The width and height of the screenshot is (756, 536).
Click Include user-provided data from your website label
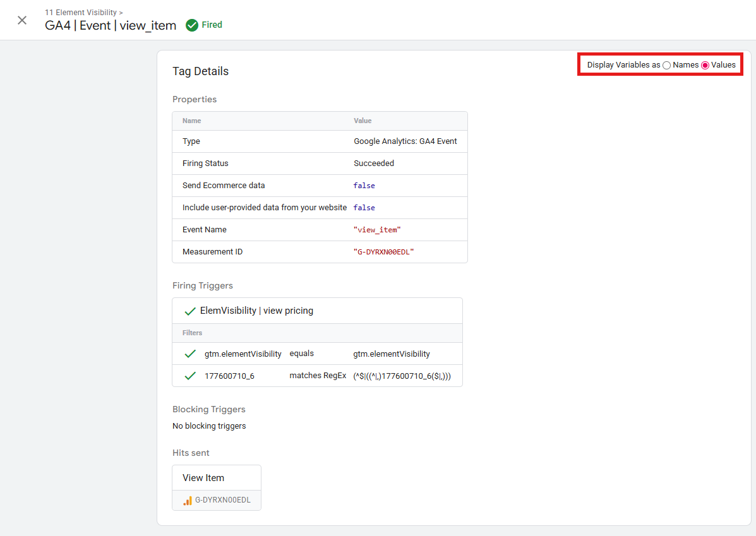pyautogui.click(x=265, y=208)
